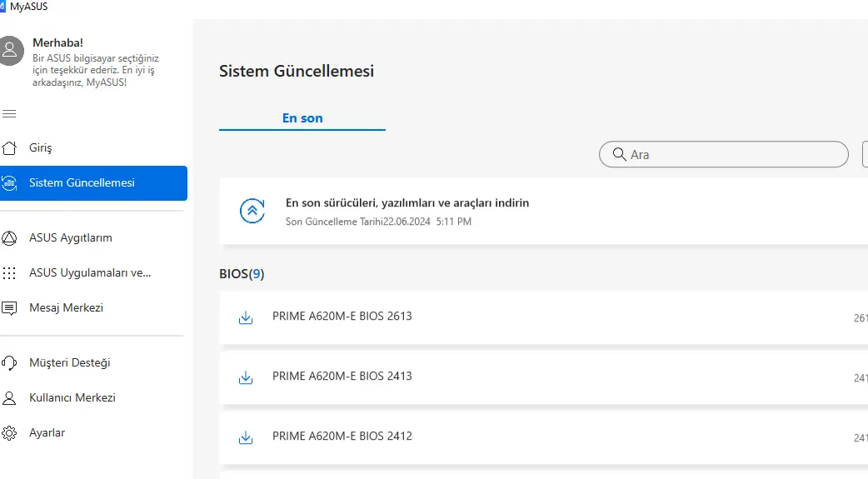Click the Ara search input field
Screen dimensions: 868x479
coord(724,154)
